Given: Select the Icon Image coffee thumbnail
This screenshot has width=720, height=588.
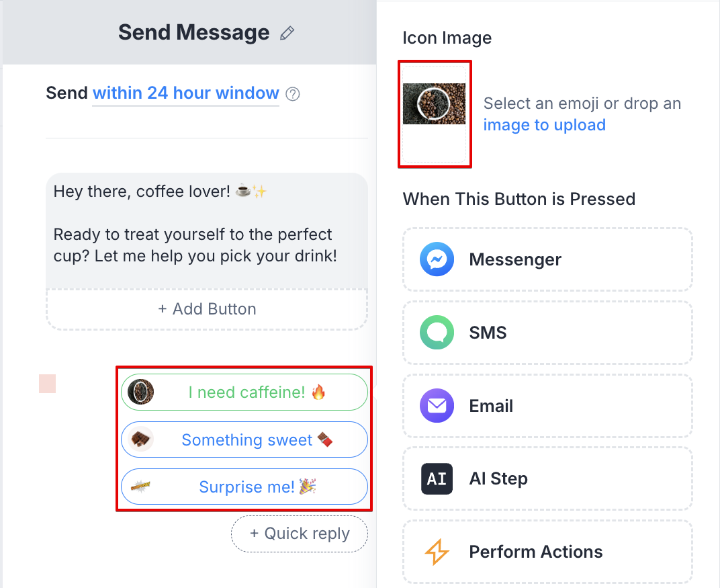Looking at the screenshot, I should (434, 104).
